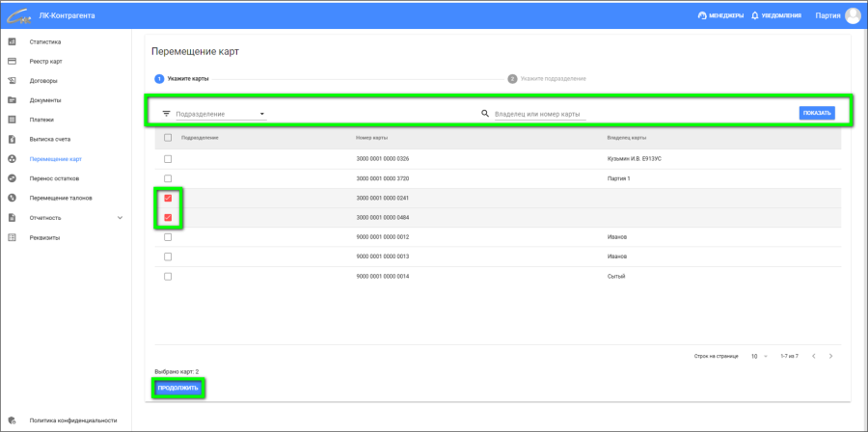Viewport: 868px width, 432px height.
Task: Check the card 3000 0001 0000 0326 checkbox
Action: point(168,158)
